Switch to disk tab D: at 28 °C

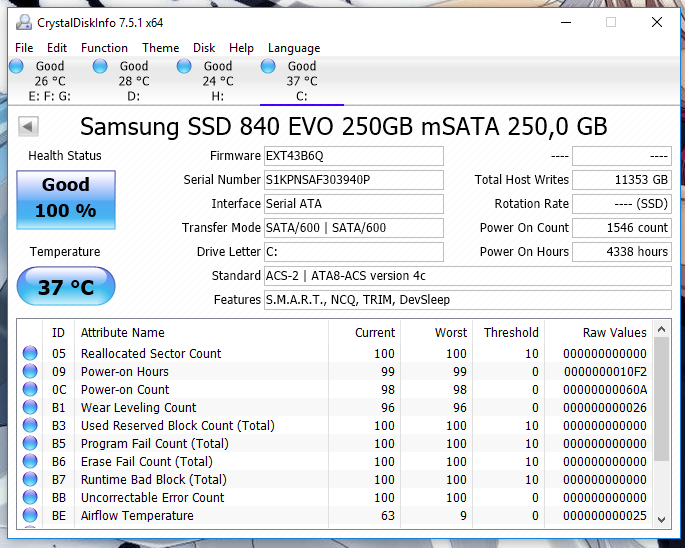(134, 81)
